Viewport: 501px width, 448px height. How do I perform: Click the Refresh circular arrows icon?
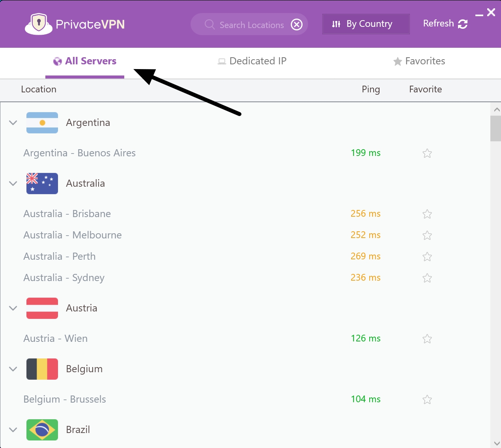(x=463, y=24)
